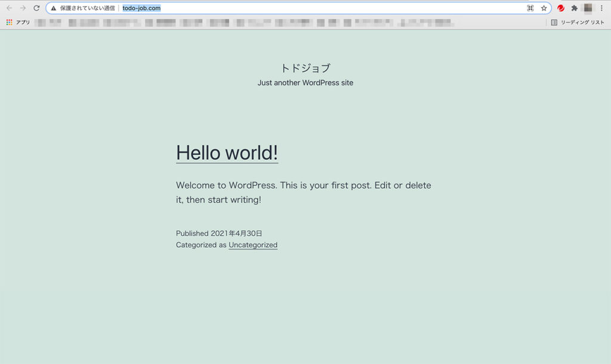Click the 保護されていない通信 security label

pyautogui.click(x=87, y=8)
